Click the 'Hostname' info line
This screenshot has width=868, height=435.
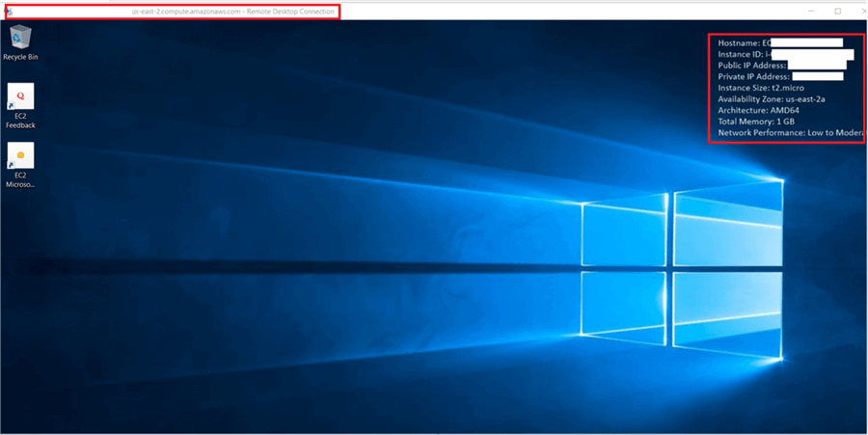780,42
